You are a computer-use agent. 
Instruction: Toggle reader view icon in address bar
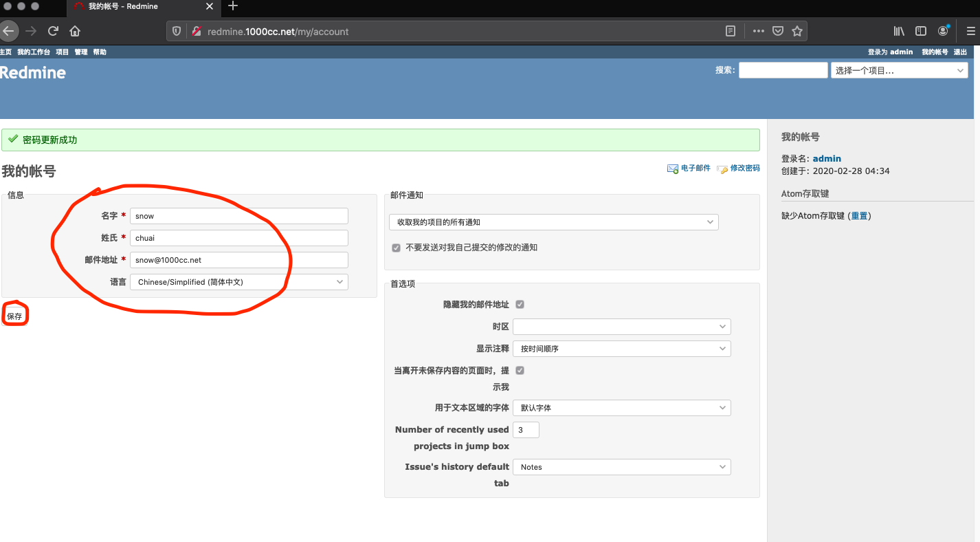click(731, 31)
